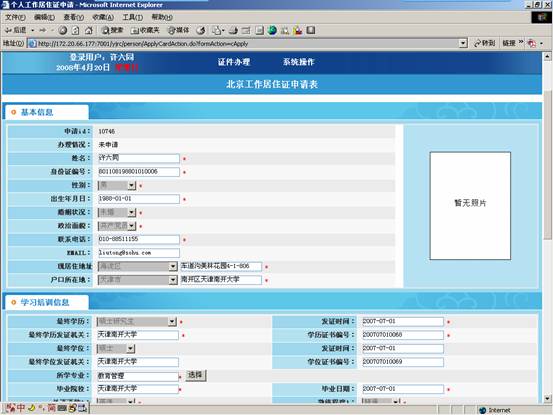Click the 学历证书编号 input field

click(x=403, y=335)
